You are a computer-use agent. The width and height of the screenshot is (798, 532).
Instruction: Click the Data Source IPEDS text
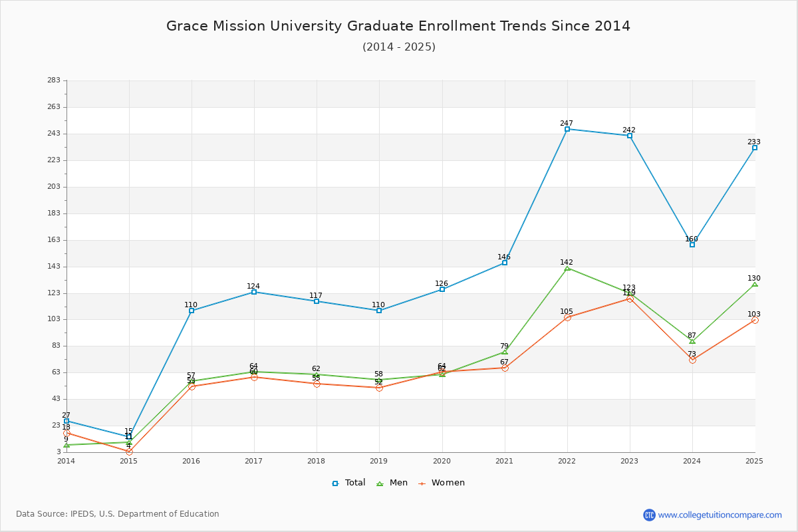pyautogui.click(x=118, y=514)
